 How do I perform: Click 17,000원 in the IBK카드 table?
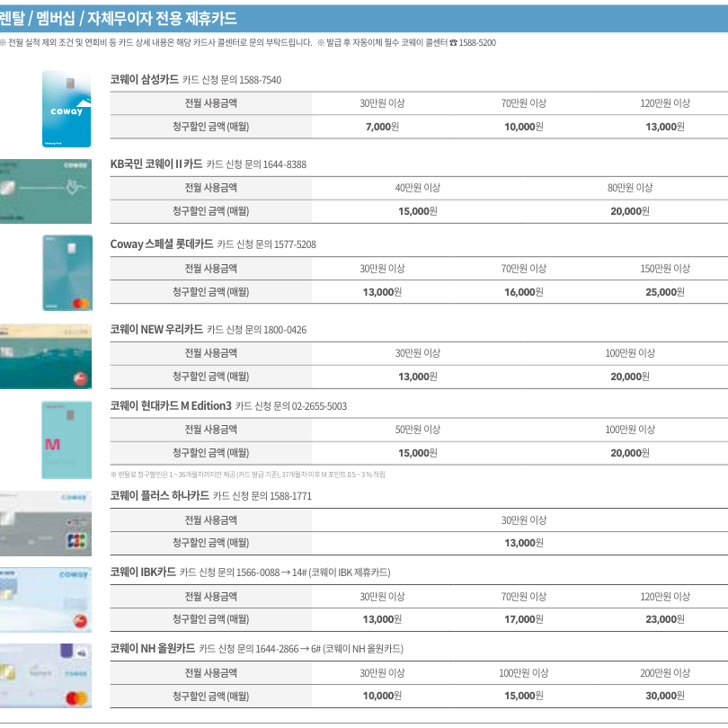point(524,619)
